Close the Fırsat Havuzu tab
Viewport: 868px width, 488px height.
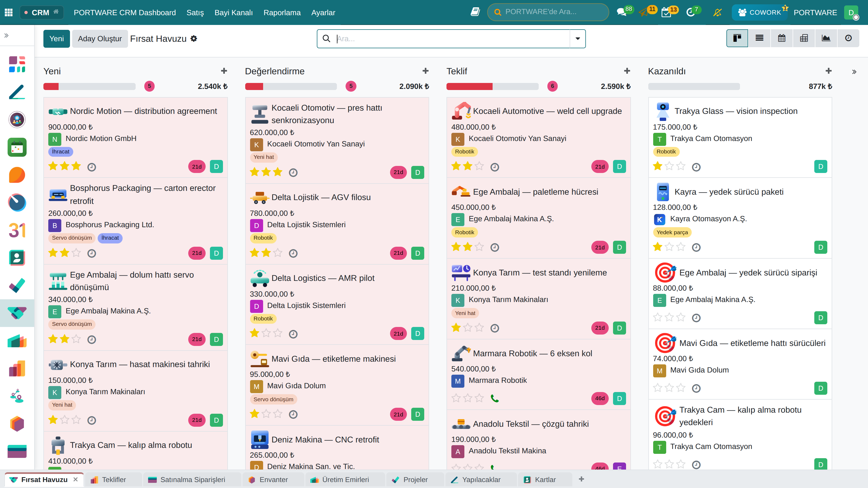[x=75, y=479]
